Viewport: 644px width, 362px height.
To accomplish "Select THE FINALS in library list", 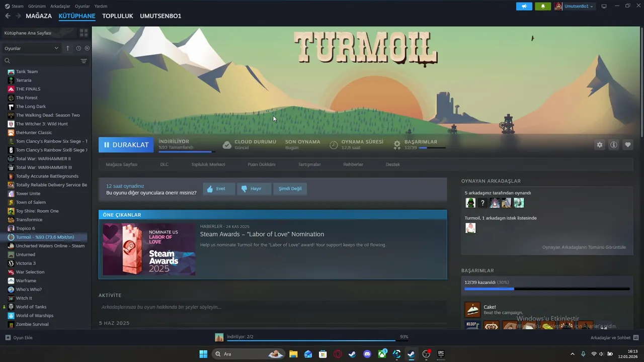I will tap(28, 89).
